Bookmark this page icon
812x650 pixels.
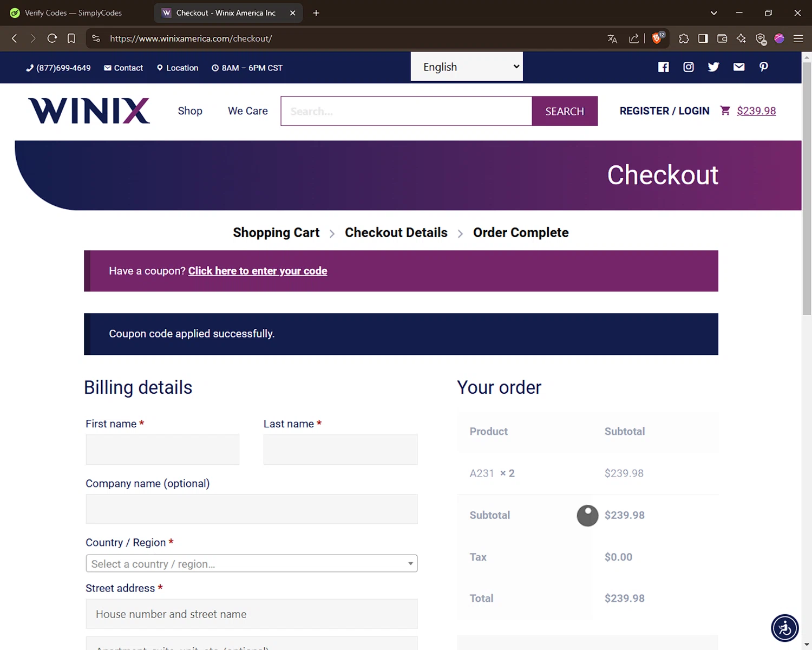point(71,38)
